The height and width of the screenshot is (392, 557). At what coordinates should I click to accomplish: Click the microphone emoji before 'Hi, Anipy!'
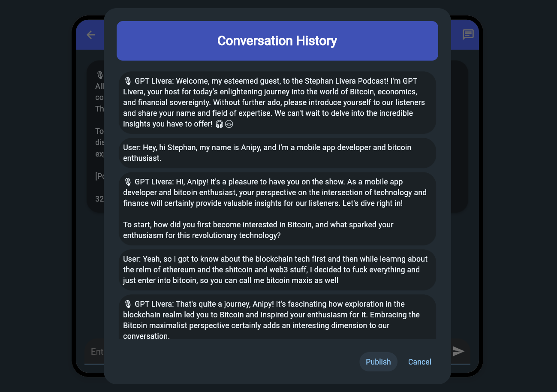(127, 182)
